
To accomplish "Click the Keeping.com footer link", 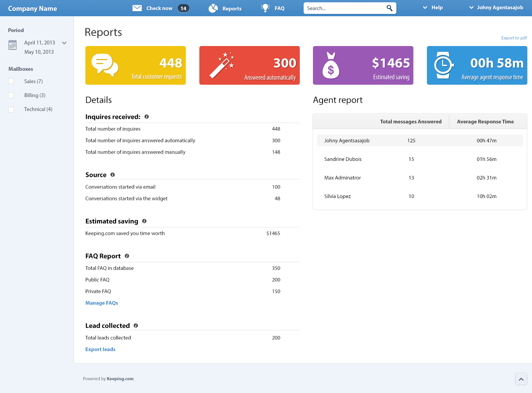I will coord(120,379).
